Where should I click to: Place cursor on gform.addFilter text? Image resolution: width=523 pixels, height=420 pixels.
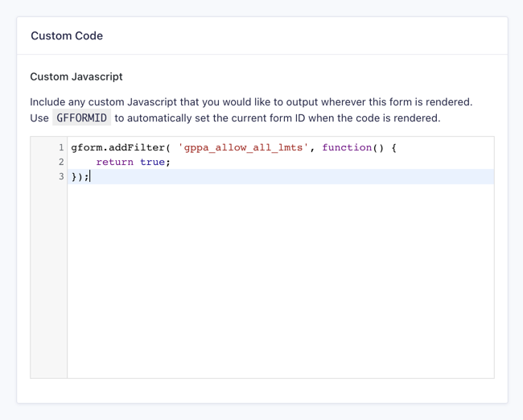tap(117, 147)
